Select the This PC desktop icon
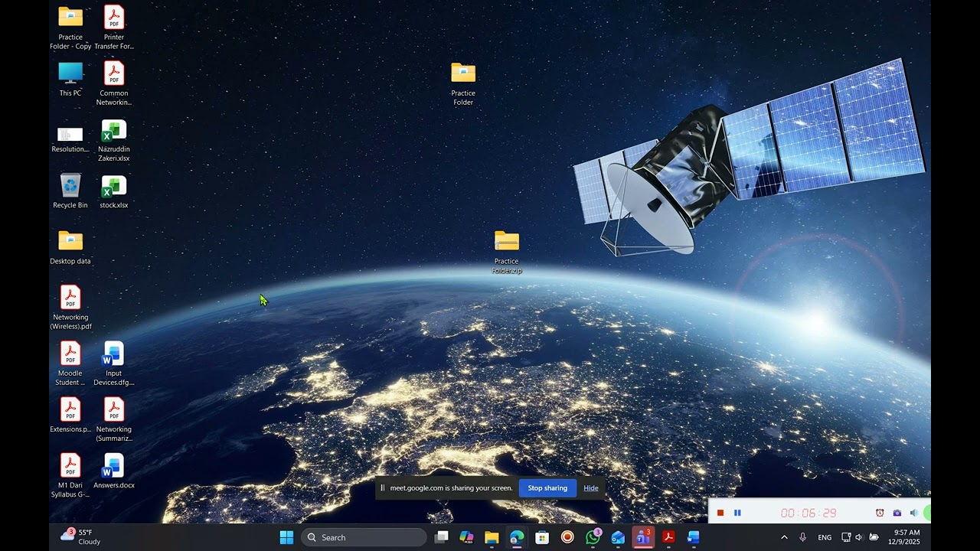This screenshot has width=980, height=551. tap(70, 79)
